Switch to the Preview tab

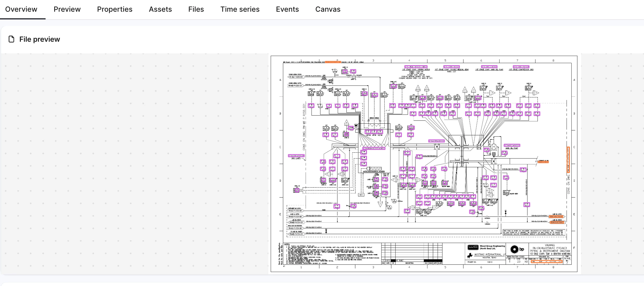pyautogui.click(x=67, y=9)
